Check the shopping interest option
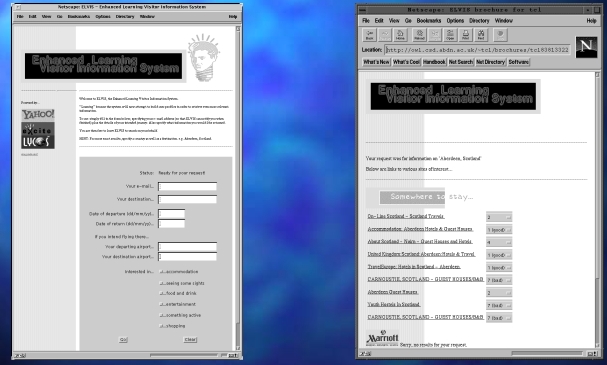The image size is (607, 365). point(161,326)
